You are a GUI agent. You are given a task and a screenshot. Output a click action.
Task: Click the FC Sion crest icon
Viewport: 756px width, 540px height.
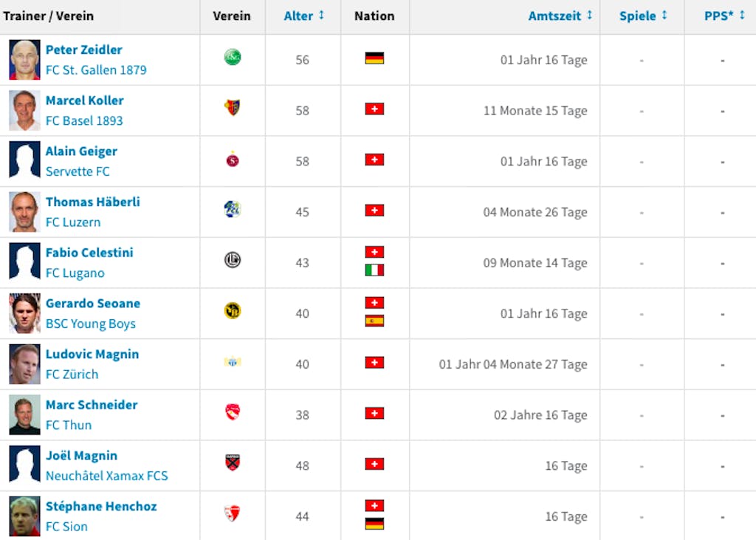click(233, 513)
